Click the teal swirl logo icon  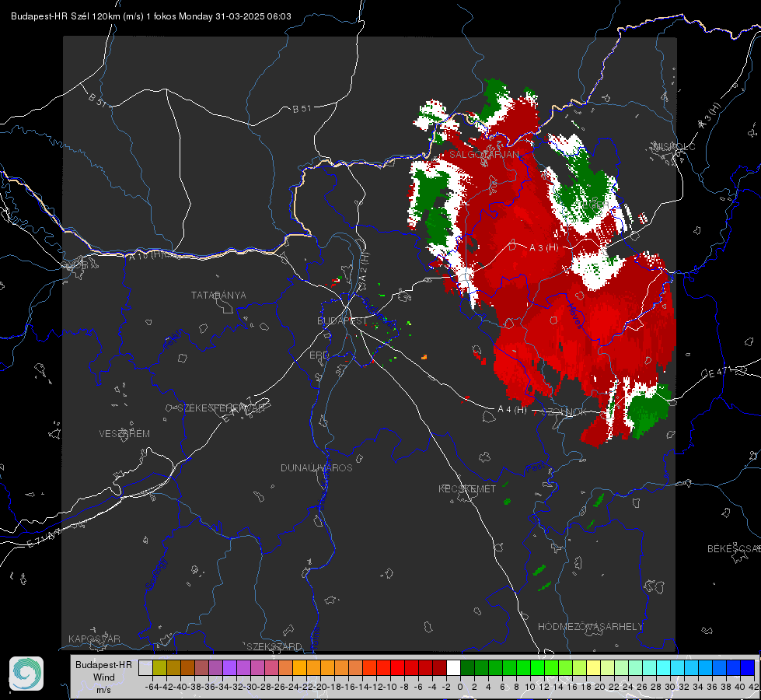tap(26, 674)
